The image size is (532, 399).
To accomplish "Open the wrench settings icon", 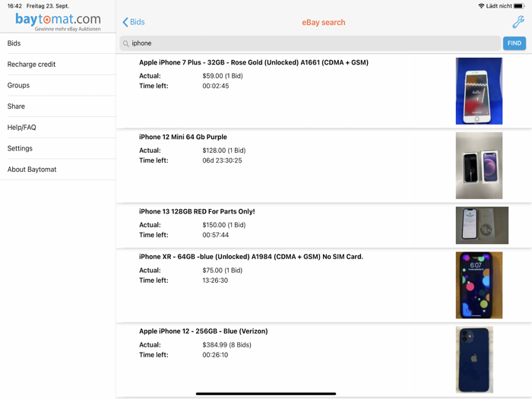I will [x=518, y=22].
